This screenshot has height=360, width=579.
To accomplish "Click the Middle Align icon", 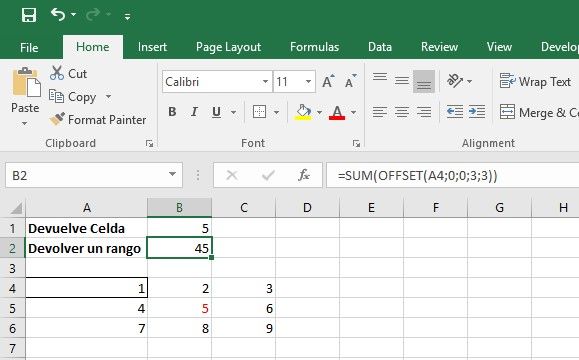I will pyautogui.click(x=402, y=80).
